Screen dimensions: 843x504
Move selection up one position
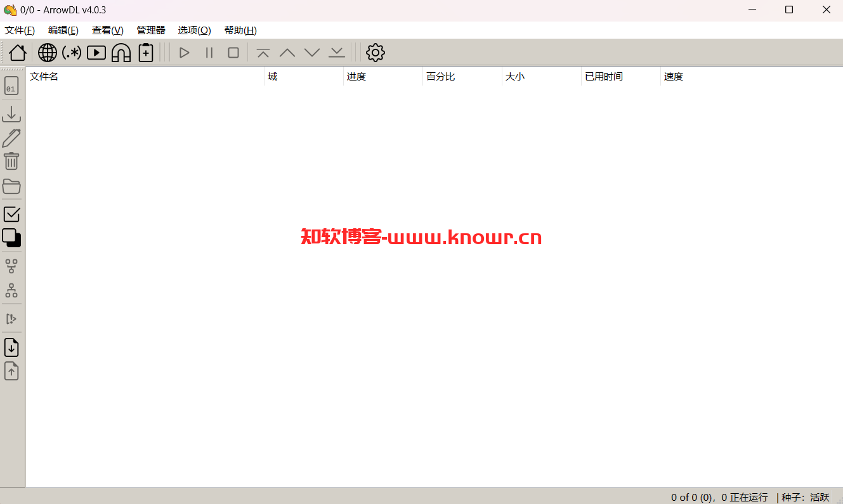[x=287, y=53]
